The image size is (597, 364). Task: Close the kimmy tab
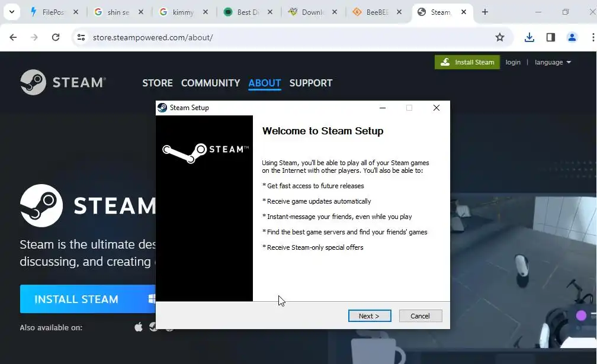pyautogui.click(x=205, y=12)
